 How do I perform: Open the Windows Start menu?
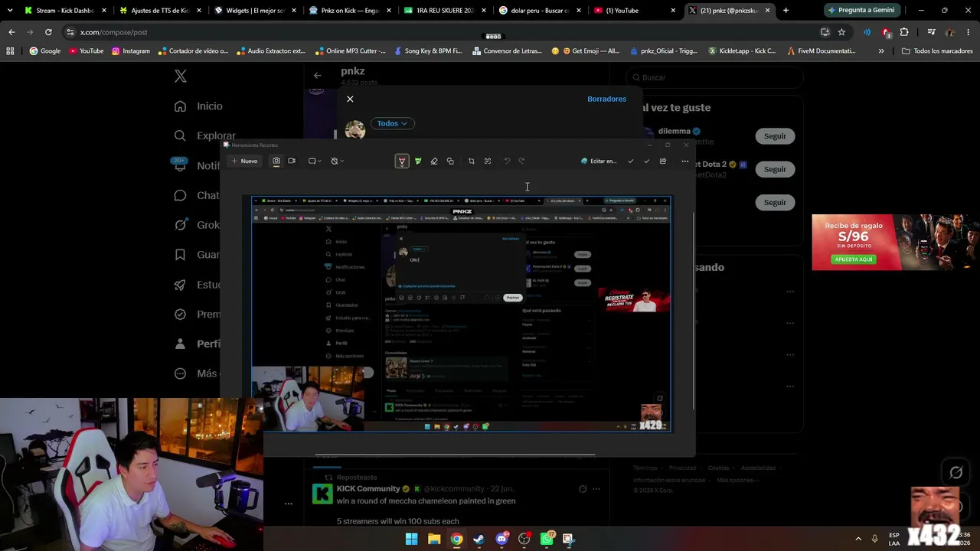tap(411, 539)
